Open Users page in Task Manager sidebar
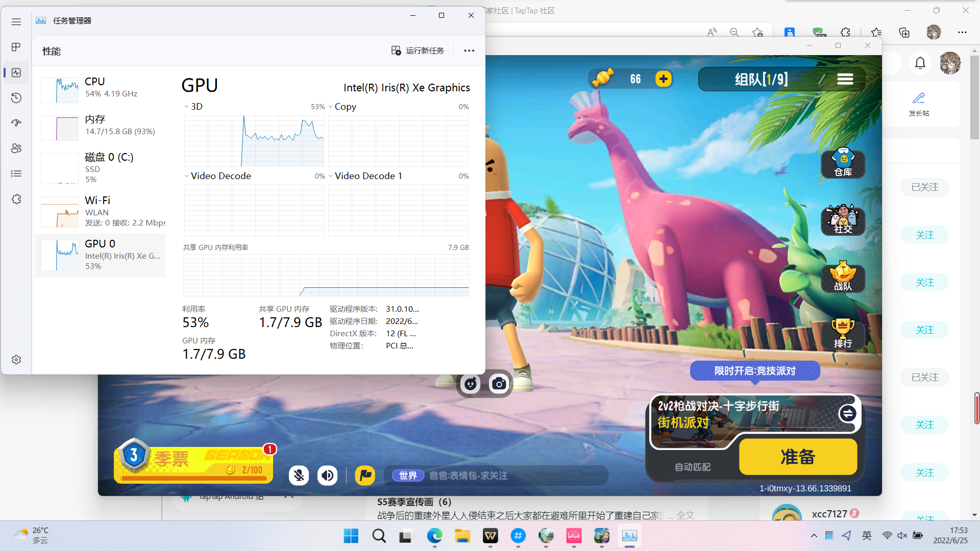The height and width of the screenshot is (551, 980). (16, 148)
